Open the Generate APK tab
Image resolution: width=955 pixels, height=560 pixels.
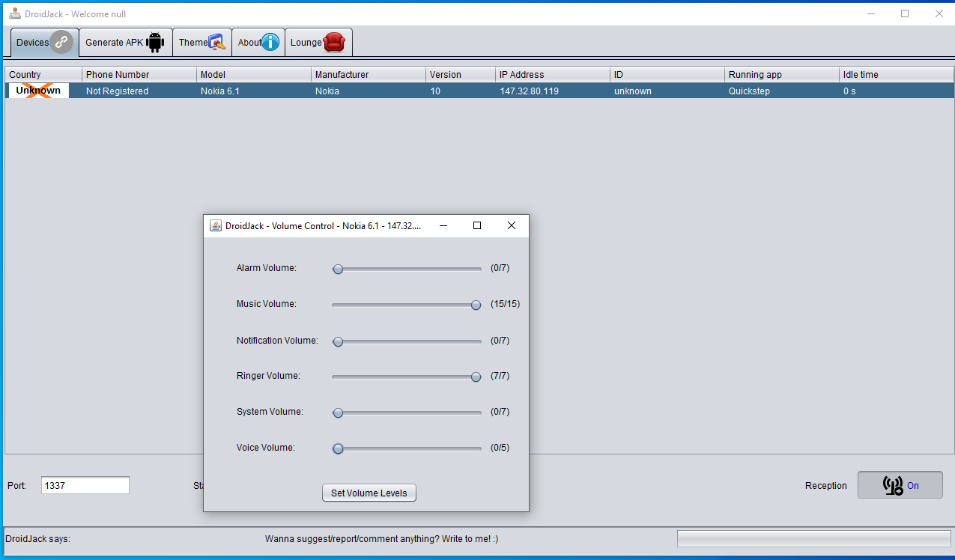point(126,43)
